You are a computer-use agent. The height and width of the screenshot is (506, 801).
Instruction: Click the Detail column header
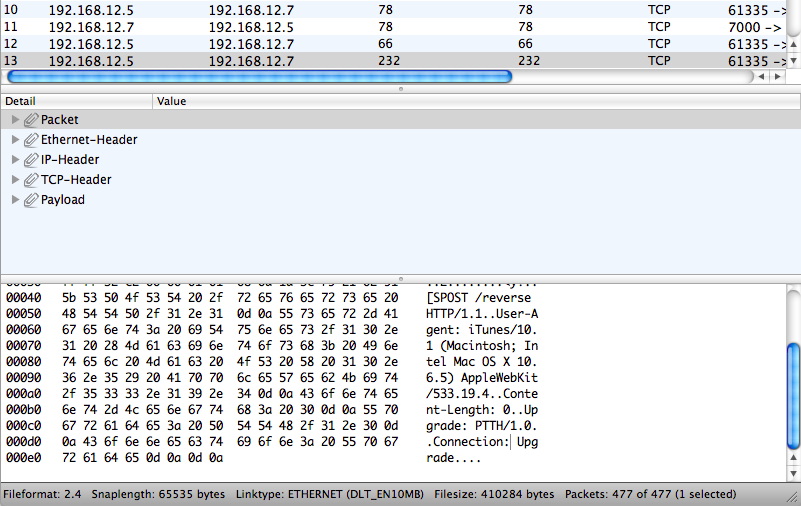pyautogui.click(x=77, y=101)
